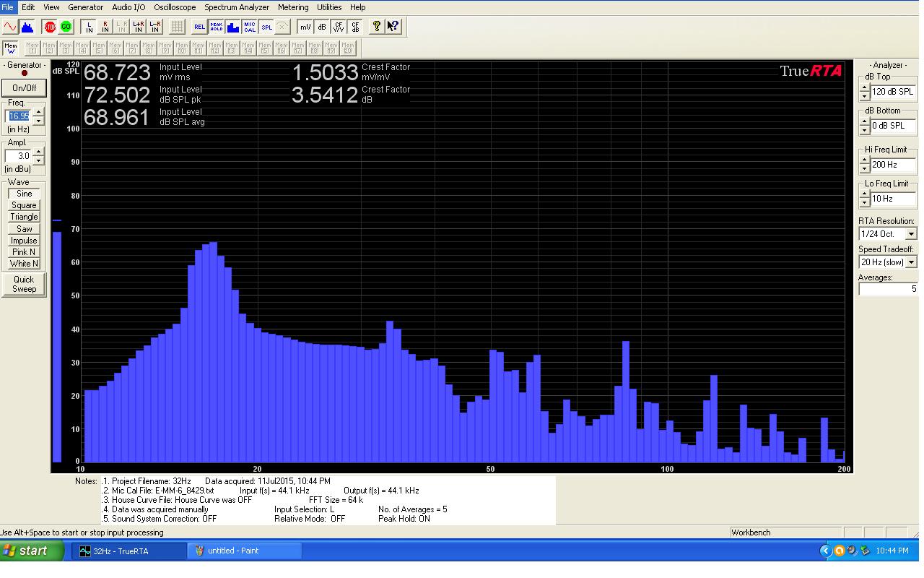This screenshot has height=578, width=924.
Task: Open RTA Resolution dropdown
Action: (x=911, y=234)
